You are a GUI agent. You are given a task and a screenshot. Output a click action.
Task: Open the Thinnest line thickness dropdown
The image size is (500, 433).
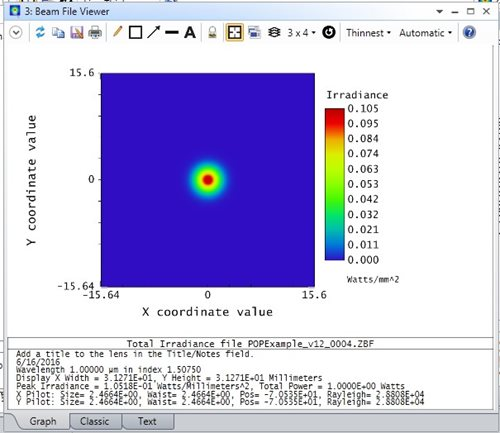[368, 33]
